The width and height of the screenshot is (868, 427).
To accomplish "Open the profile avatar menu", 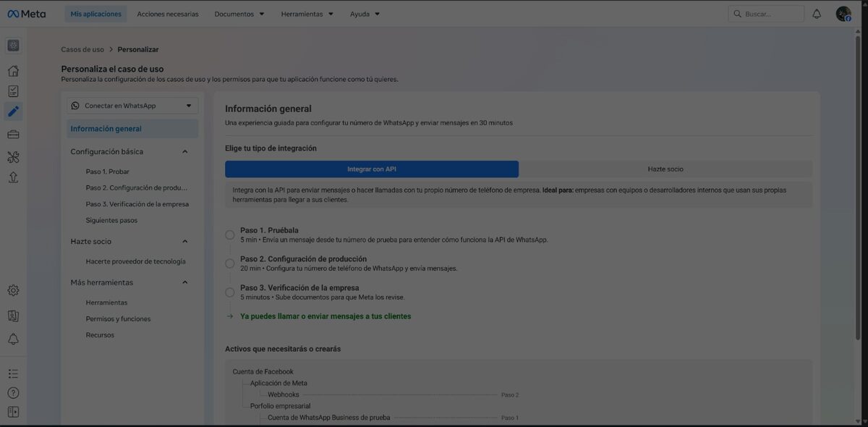I will (843, 14).
